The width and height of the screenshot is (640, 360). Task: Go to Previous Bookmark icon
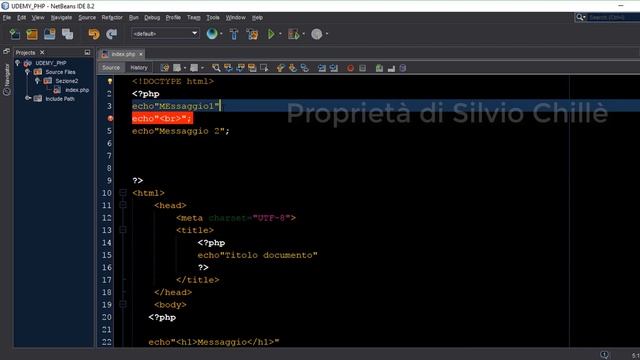pos(280,68)
